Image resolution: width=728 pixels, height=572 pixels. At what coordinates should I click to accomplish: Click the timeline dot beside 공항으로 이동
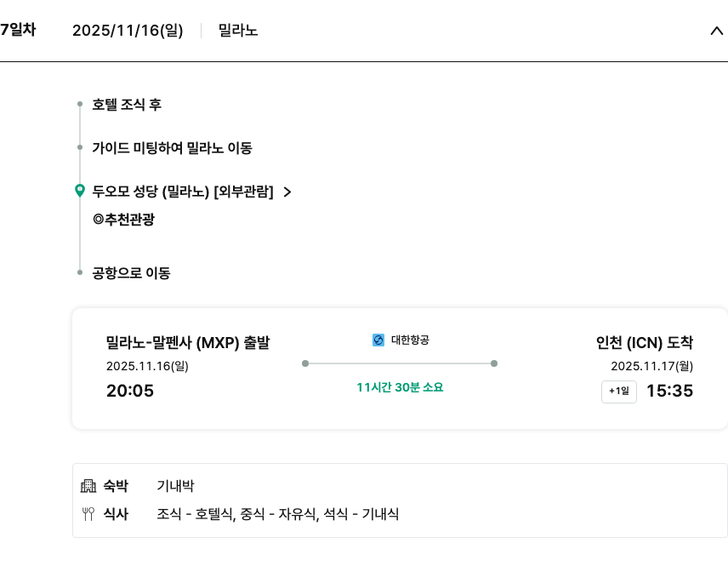(80, 273)
